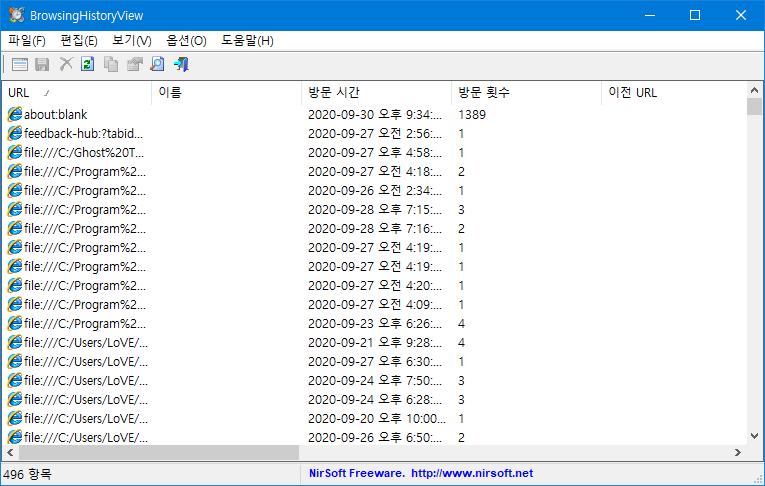The height and width of the screenshot is (486, 765).
Task: Click visit time 2020-09-28 오후 7:15
Action: click(375, 209)
